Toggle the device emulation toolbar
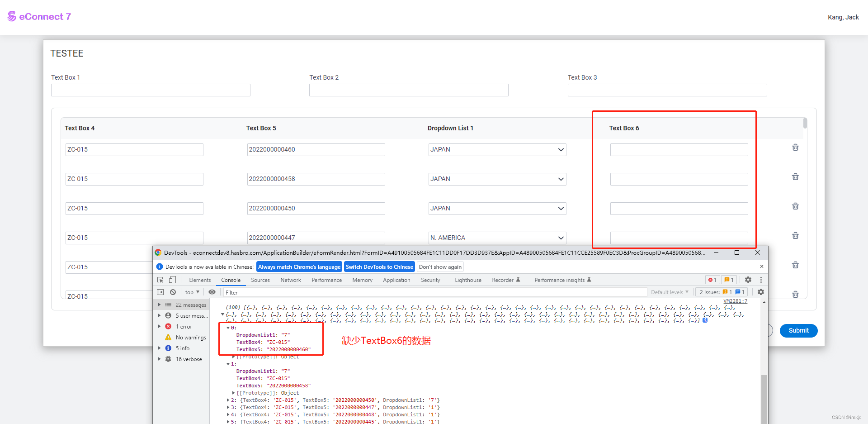 click(172, 280)
